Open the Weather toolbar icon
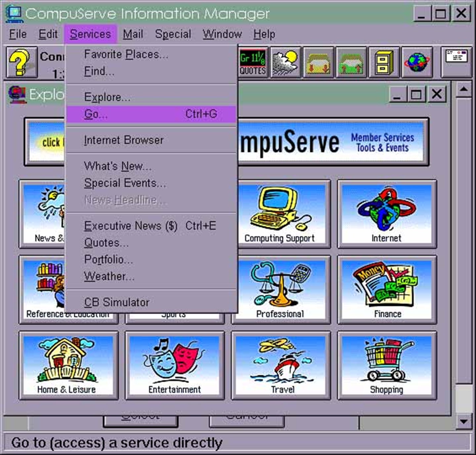 [285, 62]
